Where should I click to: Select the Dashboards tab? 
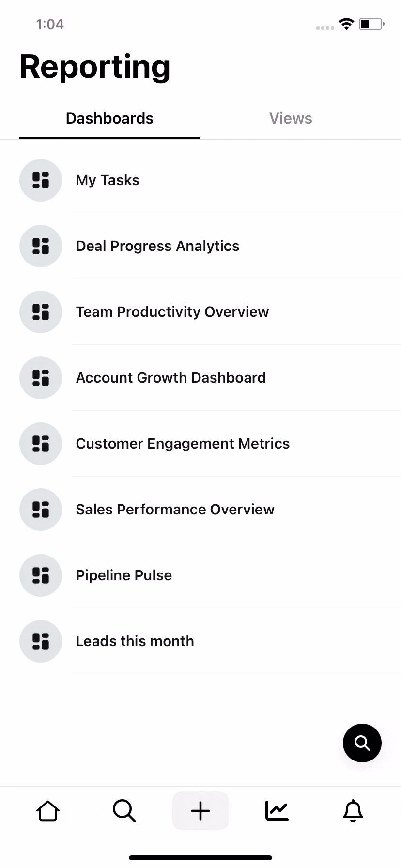109,118
